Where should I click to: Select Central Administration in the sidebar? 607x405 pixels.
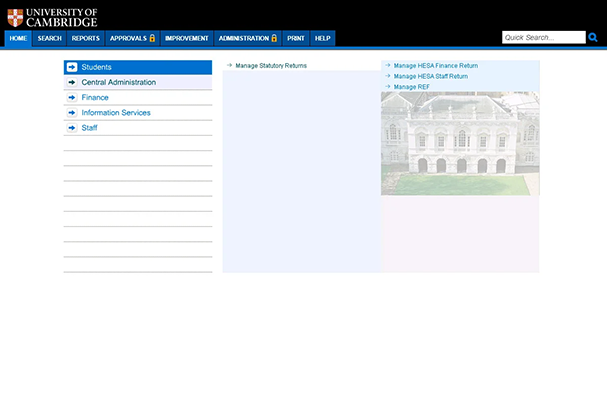138,82
